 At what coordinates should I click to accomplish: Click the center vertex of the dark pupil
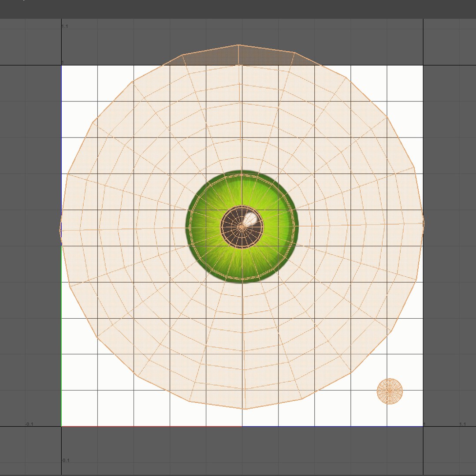coord(242,227)
